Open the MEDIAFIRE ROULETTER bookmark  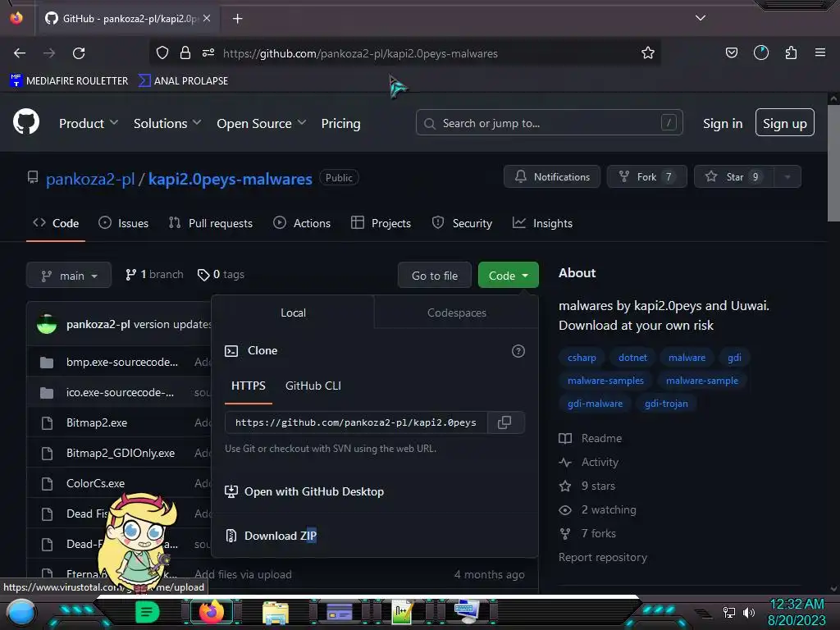69,81
